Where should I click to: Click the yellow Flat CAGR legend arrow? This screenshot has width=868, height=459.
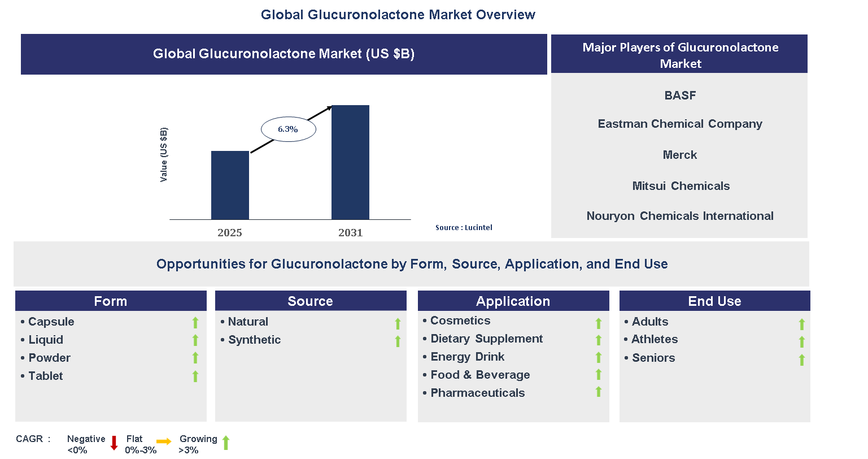click(x=164, y=441)
